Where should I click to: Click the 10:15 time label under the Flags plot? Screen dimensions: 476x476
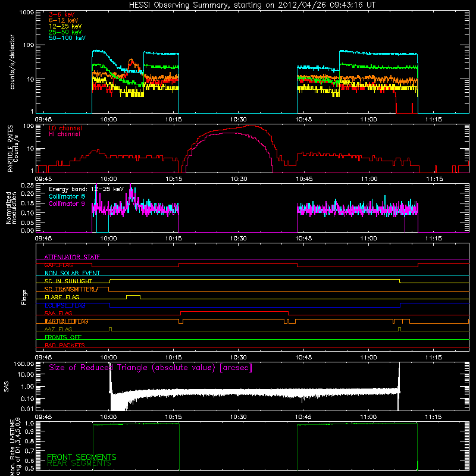pyautogui.click(x=173, y=358)
